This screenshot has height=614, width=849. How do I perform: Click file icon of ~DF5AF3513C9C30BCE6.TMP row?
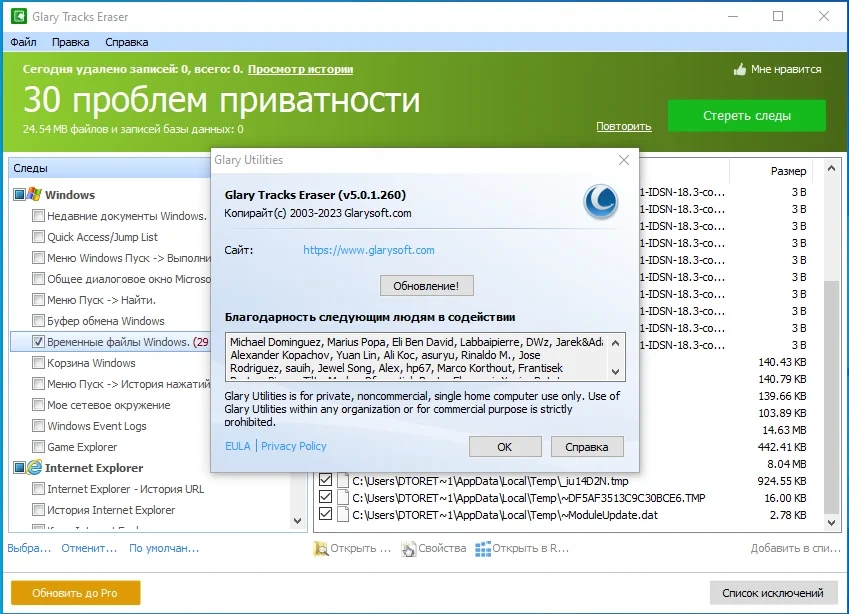point(343,498)
